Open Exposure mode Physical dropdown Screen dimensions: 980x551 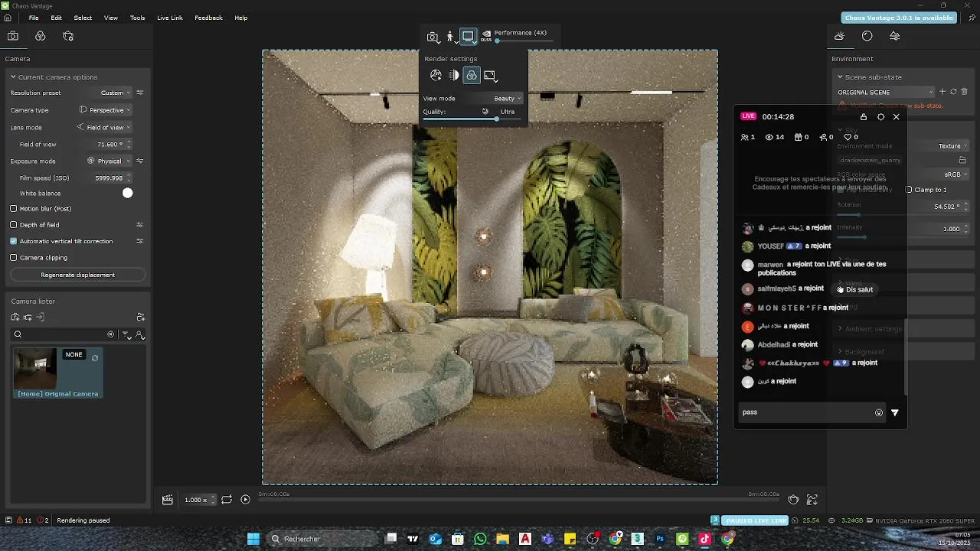point(109,161)
